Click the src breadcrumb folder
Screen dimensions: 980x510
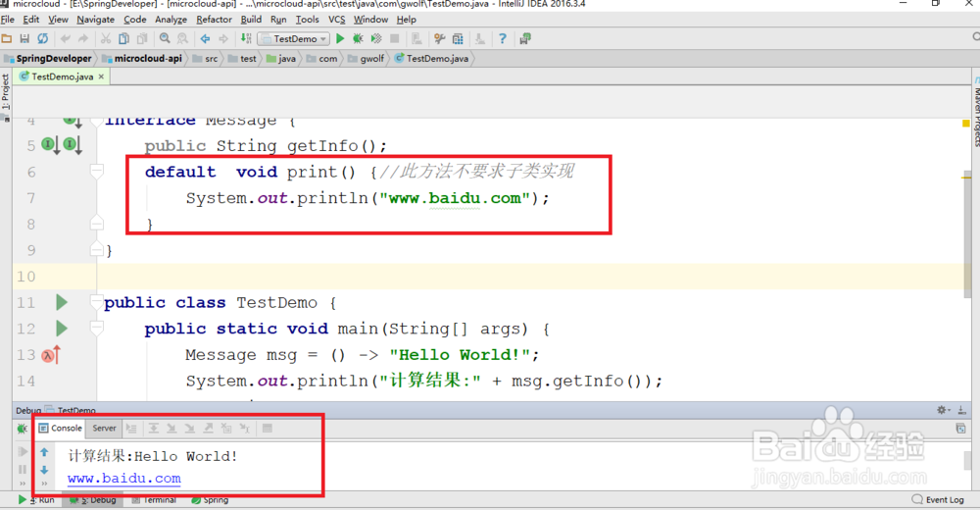[x=206, y=58]
